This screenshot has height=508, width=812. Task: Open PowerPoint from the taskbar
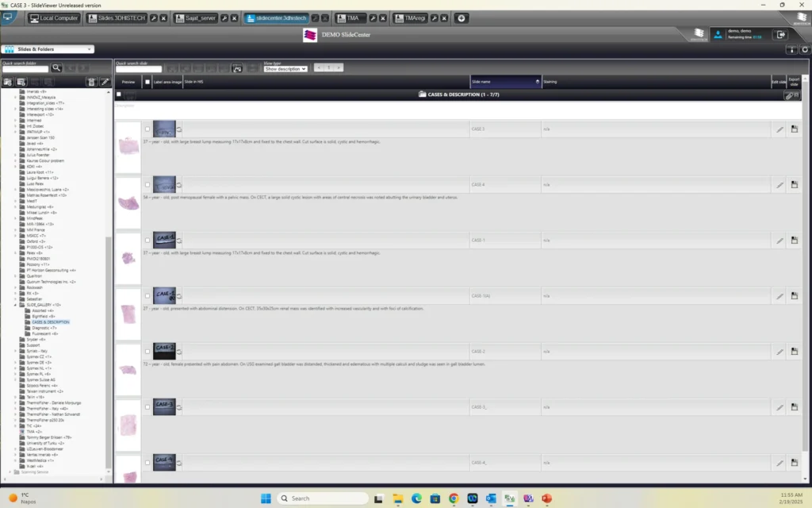pyautogui.click(x=547, y=498)
